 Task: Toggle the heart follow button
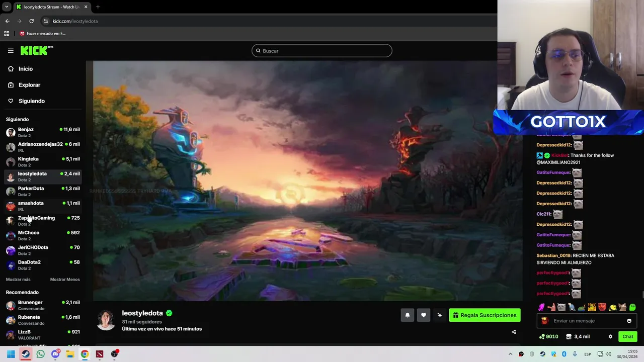[424, 315]
